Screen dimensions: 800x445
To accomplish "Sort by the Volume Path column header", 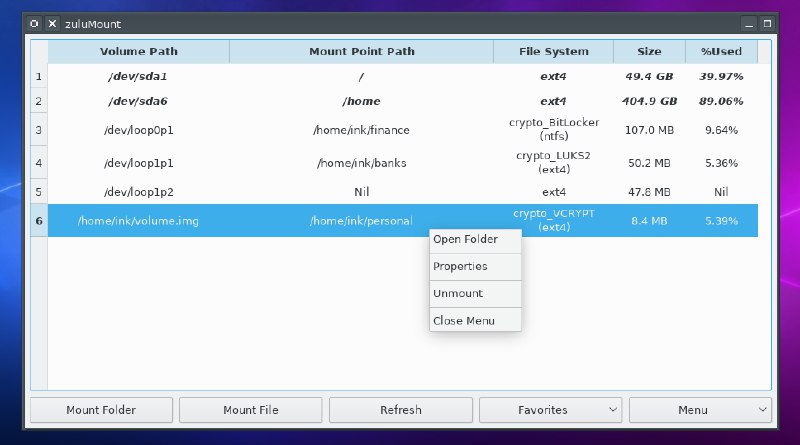I will (139, 52).
